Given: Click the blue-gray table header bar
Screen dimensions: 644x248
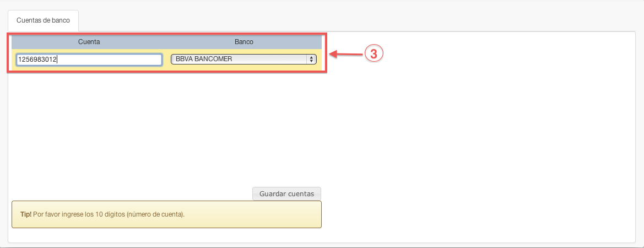Looking at the screenshot, I should pyautogui.click(x=166, y=42).
